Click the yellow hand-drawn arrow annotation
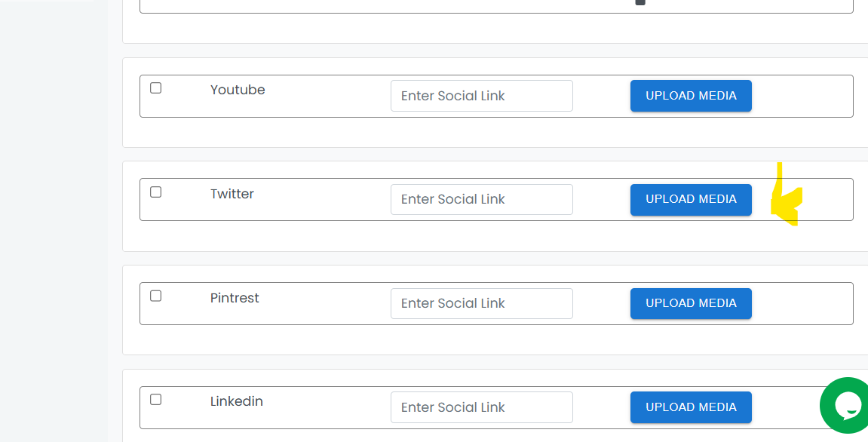 click(787, 195)
